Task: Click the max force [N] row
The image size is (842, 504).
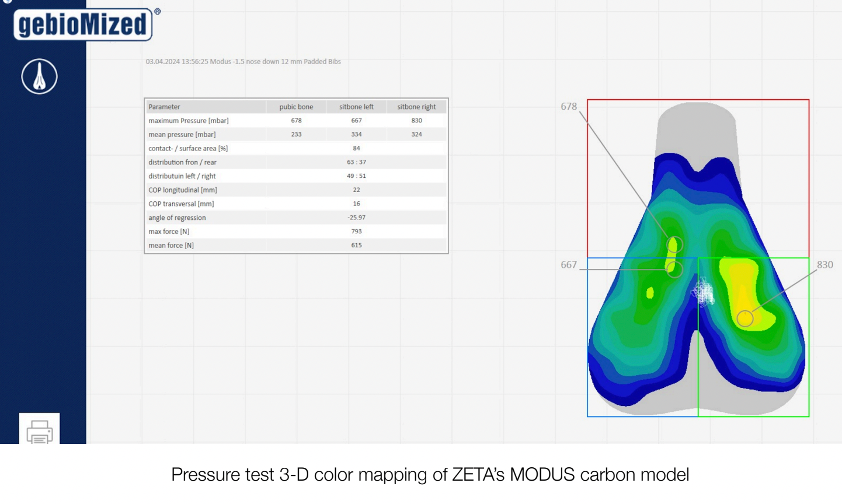Action: (x=169, y=232)
